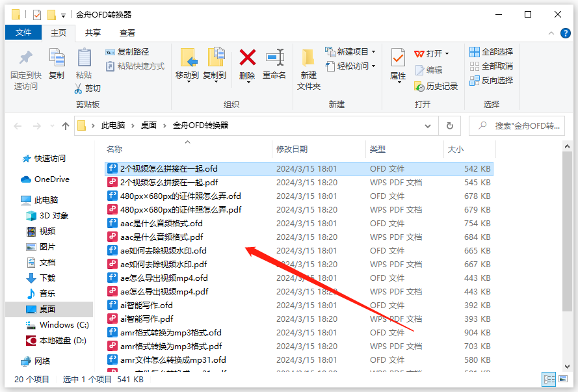Switch to the 查看 (View) tab
This screenshot has width=578, height=392.
point(127,33)
